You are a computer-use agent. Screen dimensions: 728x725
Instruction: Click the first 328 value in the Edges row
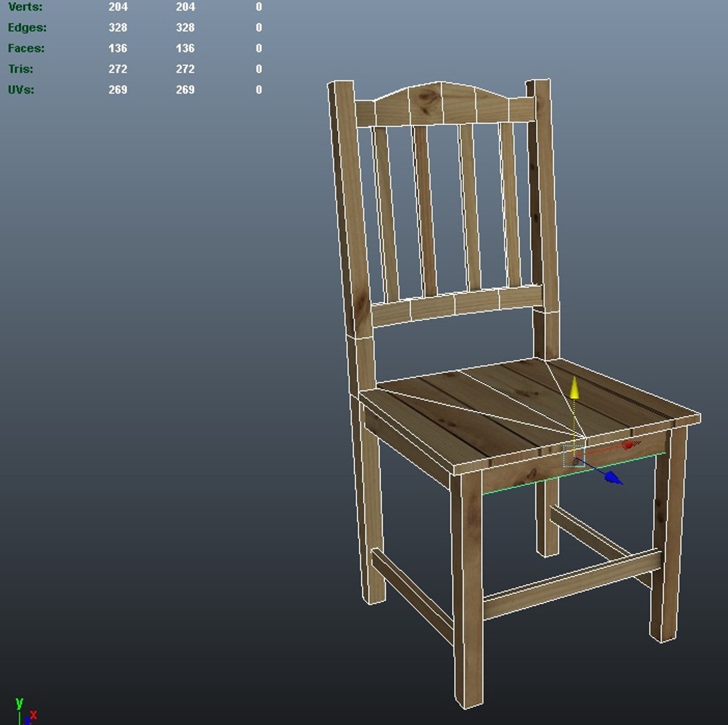point(118,28)
